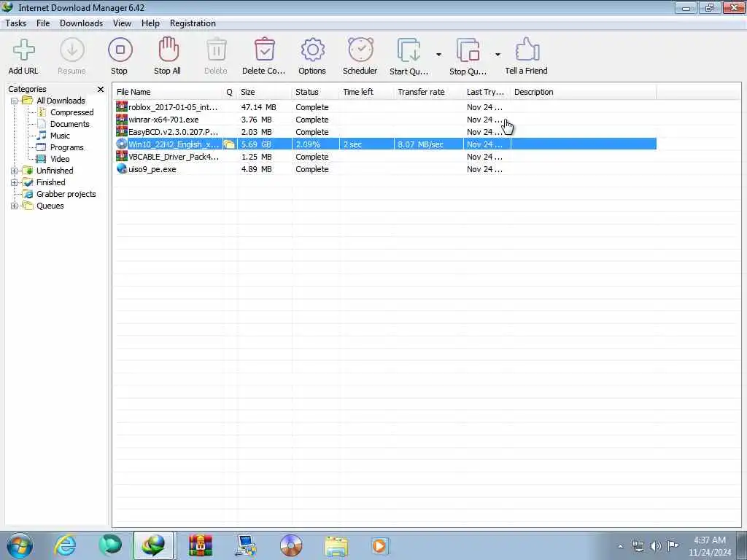This screenshot has height=560, width=747.
Task: Expand the Unfinished tree node
Action: [x=15, y=171]
